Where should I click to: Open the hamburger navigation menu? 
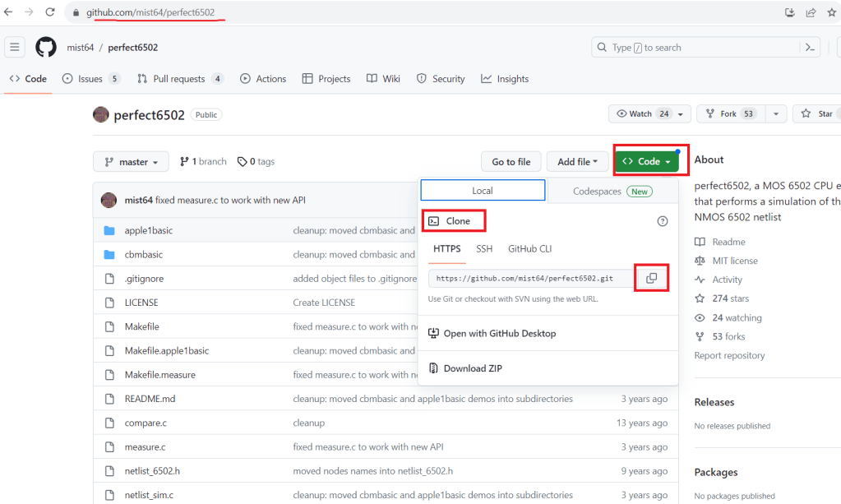(x=15, y=48)
